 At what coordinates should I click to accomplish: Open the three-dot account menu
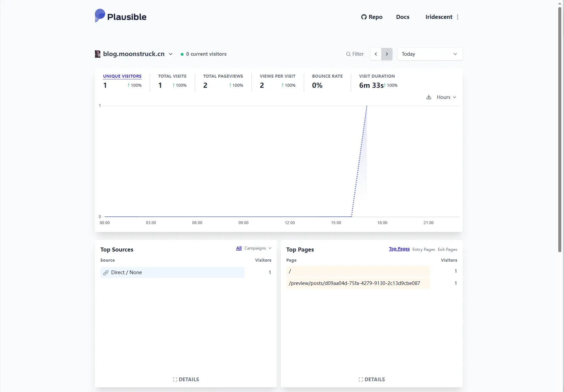pos(458,17)
